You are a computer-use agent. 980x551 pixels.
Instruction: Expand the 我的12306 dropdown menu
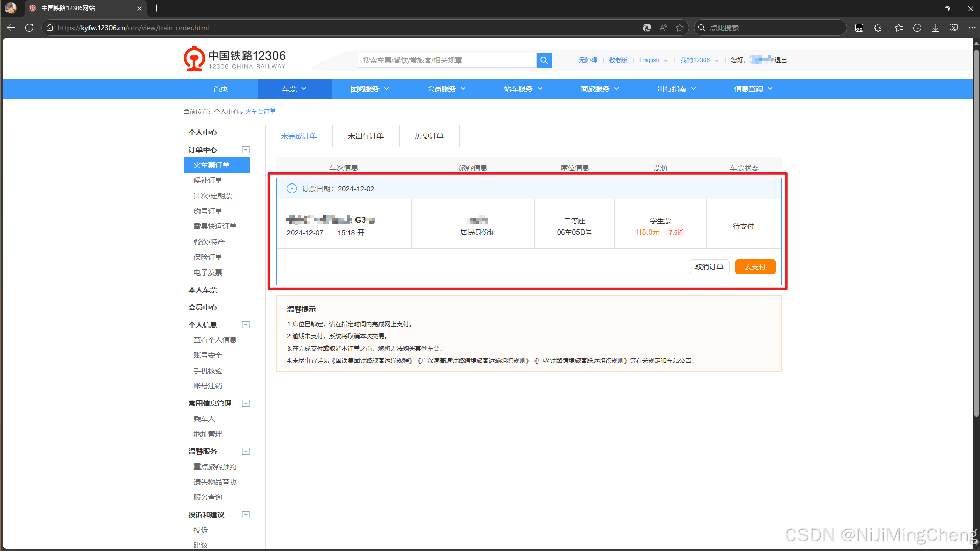click(x=699, y=60)
